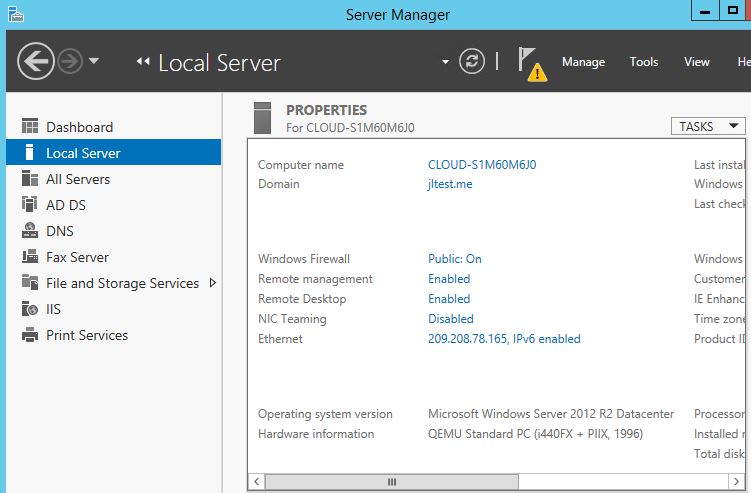Click the double-chevron breadcrumb icon before Local Server
Viewport: 751px width, 493px height.
[143, 61]
